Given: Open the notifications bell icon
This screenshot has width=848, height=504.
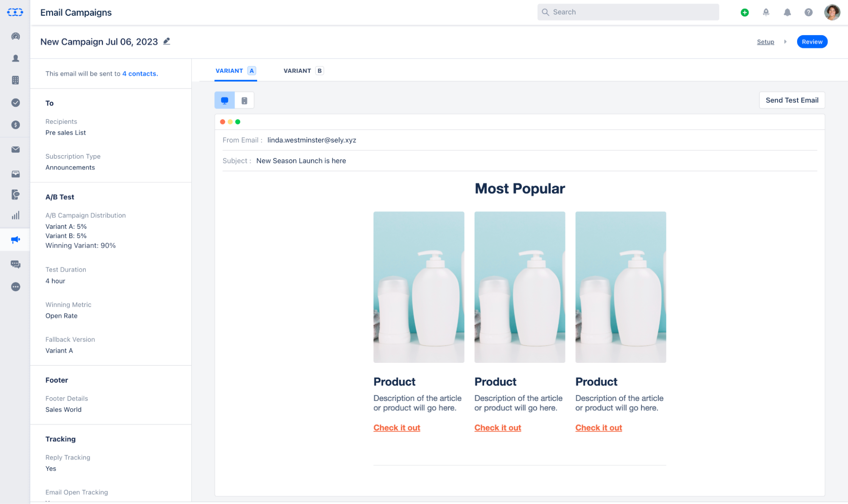Looking at the screenshot, I should [x=787, y=12].
